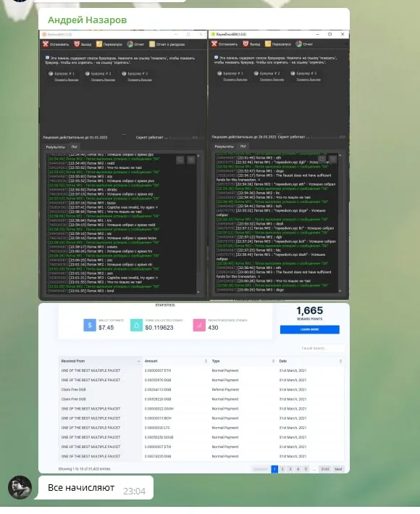Click show browser link under Браузер #2, left window
This screenshot has height=514, width=420.
pos(103,80)
